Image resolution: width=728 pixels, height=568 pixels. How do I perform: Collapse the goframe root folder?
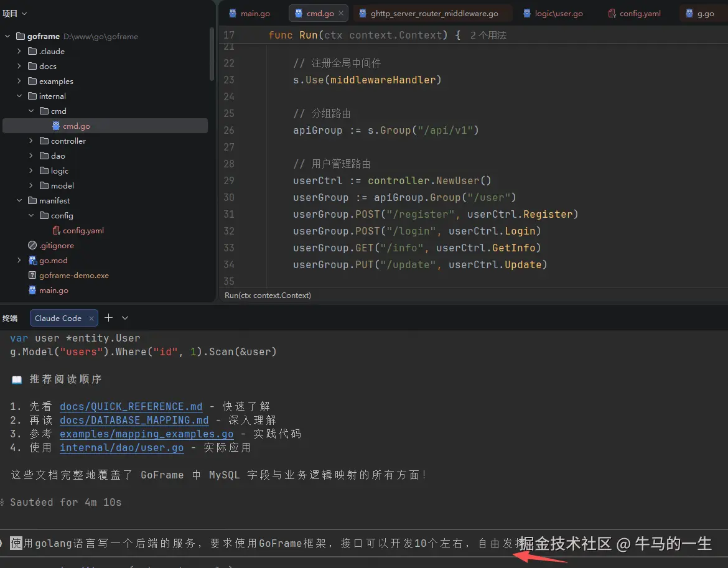point(7,36)
